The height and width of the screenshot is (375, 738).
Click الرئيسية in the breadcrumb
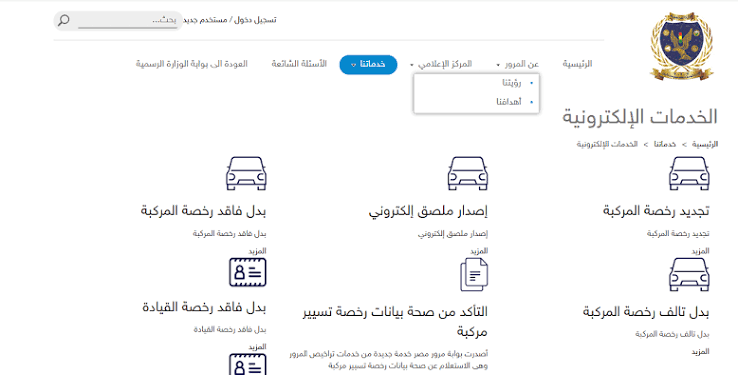[705, 144]
